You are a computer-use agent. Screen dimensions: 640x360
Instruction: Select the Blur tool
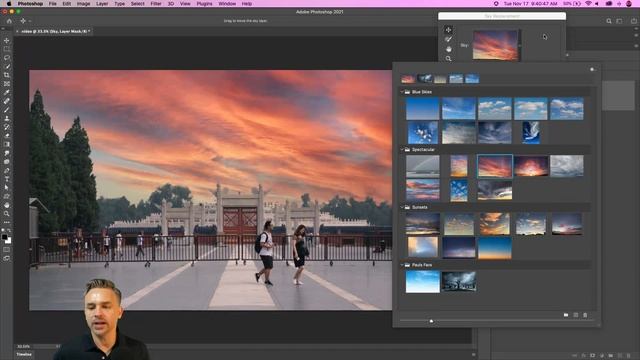7,153
